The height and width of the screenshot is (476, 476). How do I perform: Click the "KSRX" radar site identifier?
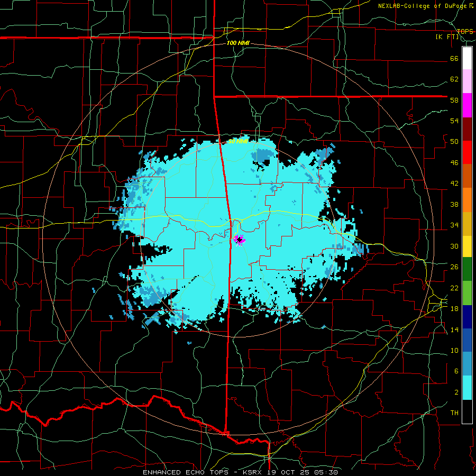[x=253, y=472]
